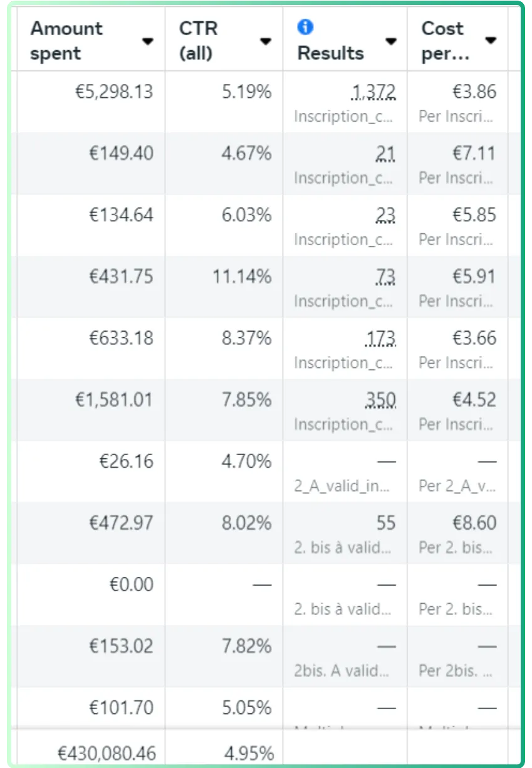Click the Amount spent column header
The width and height of the screenshot is (532, 768).
66,41
